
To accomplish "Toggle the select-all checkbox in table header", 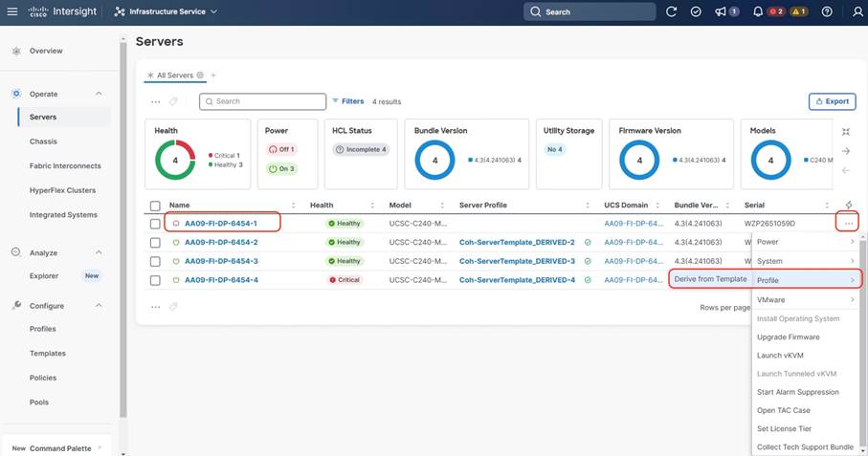I will click(x=155, y=206).
